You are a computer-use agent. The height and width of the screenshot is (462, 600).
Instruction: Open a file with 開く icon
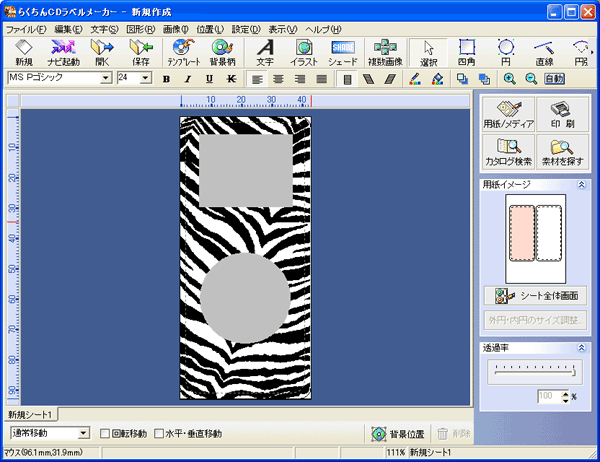(x=102, y=53)
